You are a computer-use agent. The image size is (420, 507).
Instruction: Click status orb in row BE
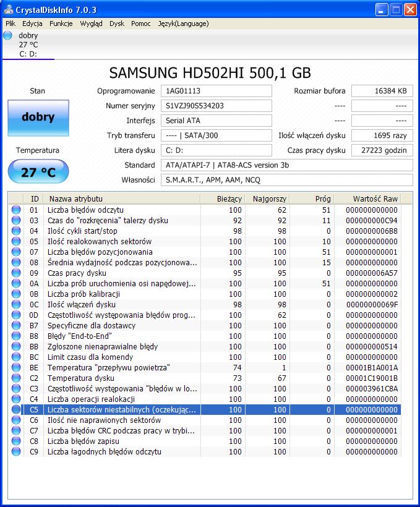(16, 367)
